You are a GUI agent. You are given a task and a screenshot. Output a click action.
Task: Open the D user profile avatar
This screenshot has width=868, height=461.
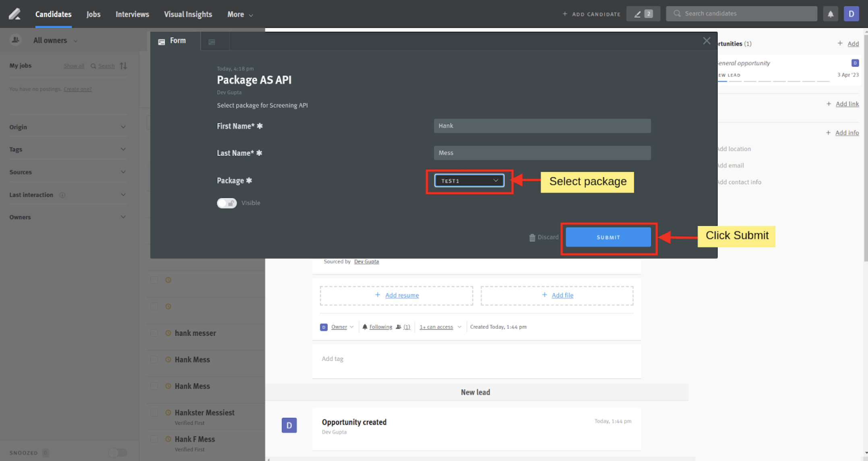click(x=851, y=14)
